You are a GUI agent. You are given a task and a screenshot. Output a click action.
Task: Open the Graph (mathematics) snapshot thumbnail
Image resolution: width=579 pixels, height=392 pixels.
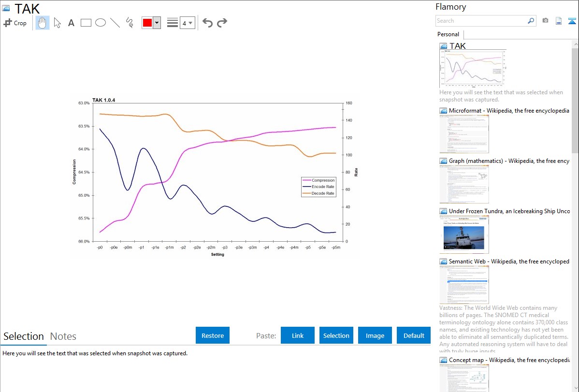click(x=464, y=184)
